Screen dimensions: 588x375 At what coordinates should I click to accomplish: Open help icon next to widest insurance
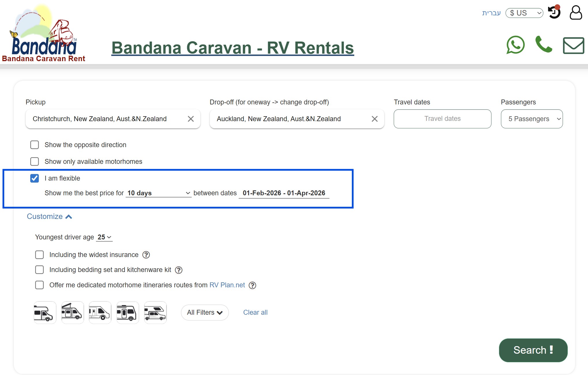146,255
